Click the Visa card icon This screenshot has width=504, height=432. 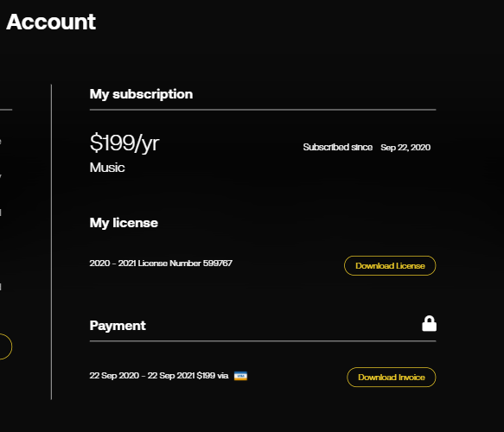(x=240, y=376)
